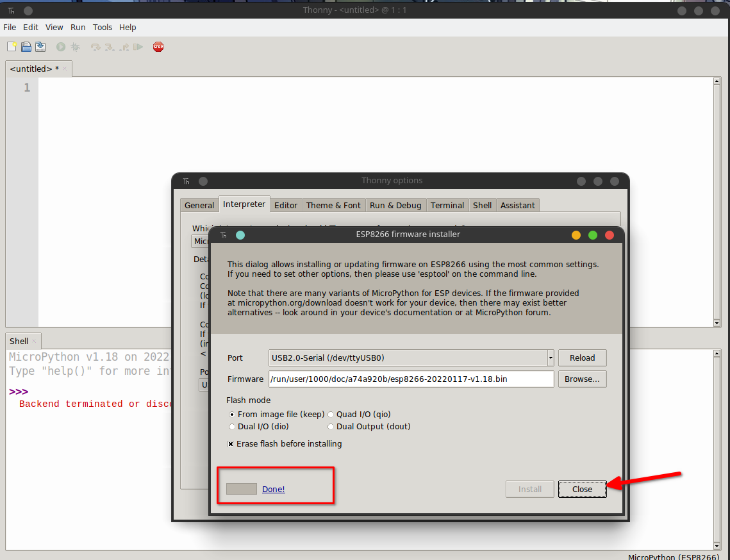This screenshot has height=560, width=730.
Task: Click the Shell prompt >>>
Action: click(x=19, y=391)
